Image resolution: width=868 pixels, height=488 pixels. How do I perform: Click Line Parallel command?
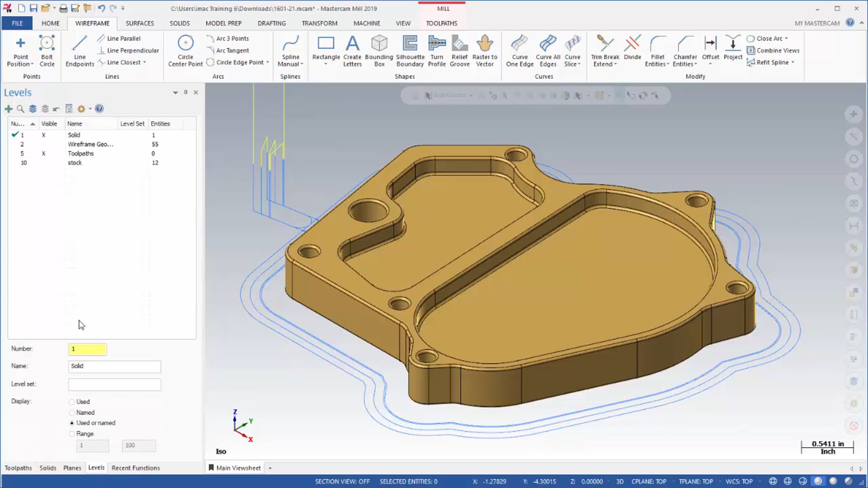pyautogui.click(x=119, y=38)
